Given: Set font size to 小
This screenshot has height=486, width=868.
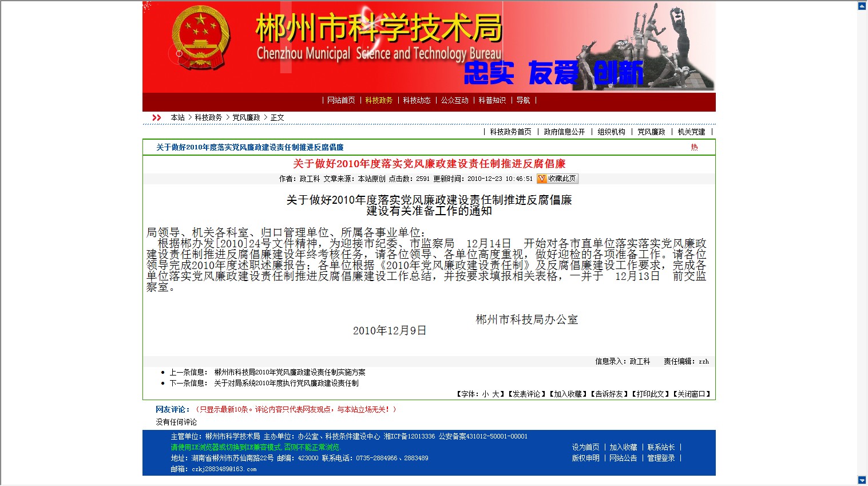Looking at the screenshot, I should tap(485, 394).
